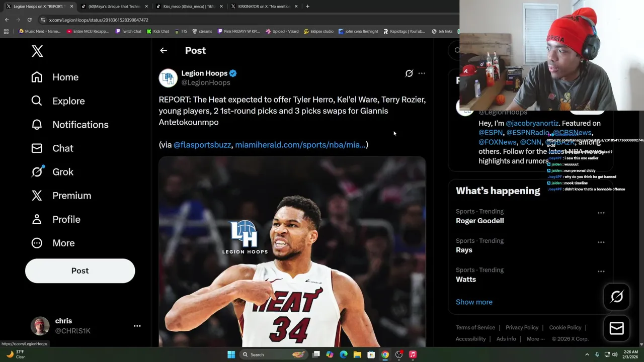Click the chris profile avatar
The height and width of the screenshot is (362, 644).
[x=40, y=326]
